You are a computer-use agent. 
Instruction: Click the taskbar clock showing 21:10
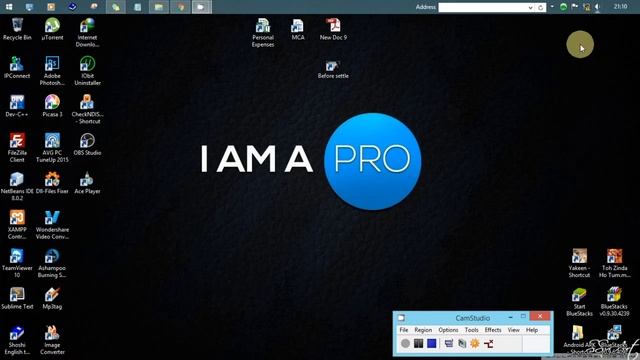(x=620, y=7)
